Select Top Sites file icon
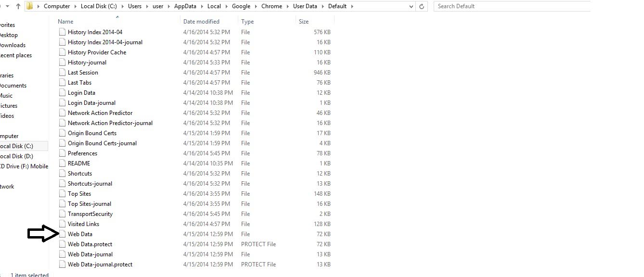Image resolution: width=644 pixels, height=277 pixels. tap(62, 193)
